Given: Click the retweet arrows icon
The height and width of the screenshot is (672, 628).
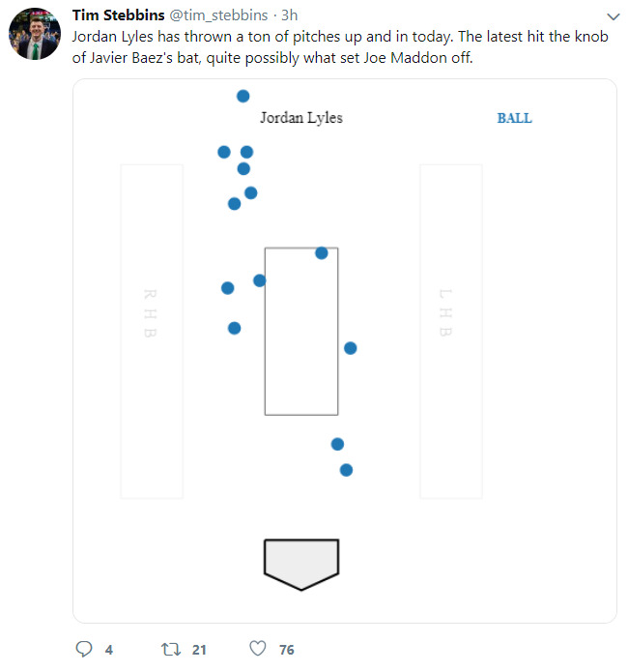Looking at the screenshot, I should (170, 649).
